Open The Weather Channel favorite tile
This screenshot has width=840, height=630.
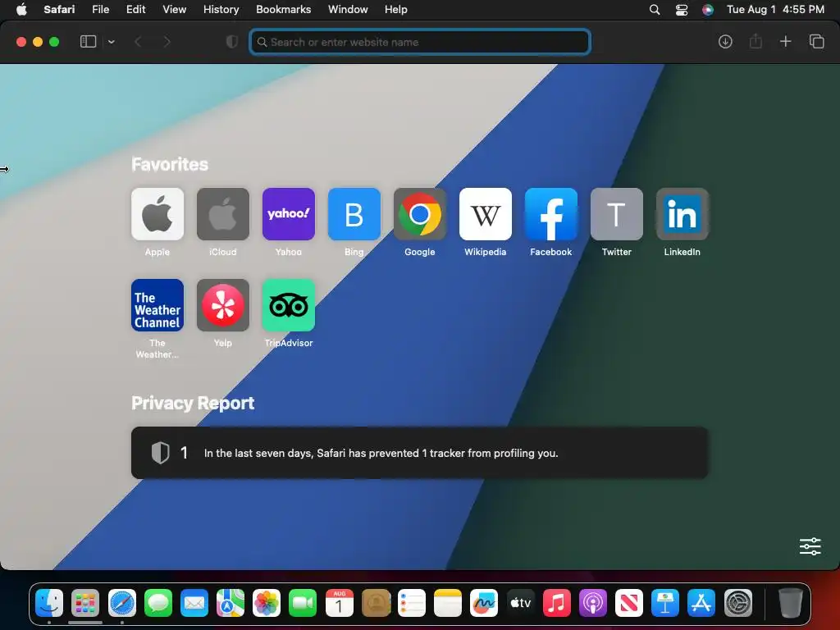coord(157,305)
